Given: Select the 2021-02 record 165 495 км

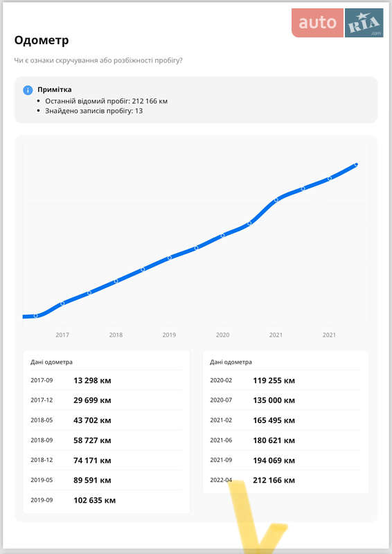Looking at the screenshot, I should pos(285,420).
